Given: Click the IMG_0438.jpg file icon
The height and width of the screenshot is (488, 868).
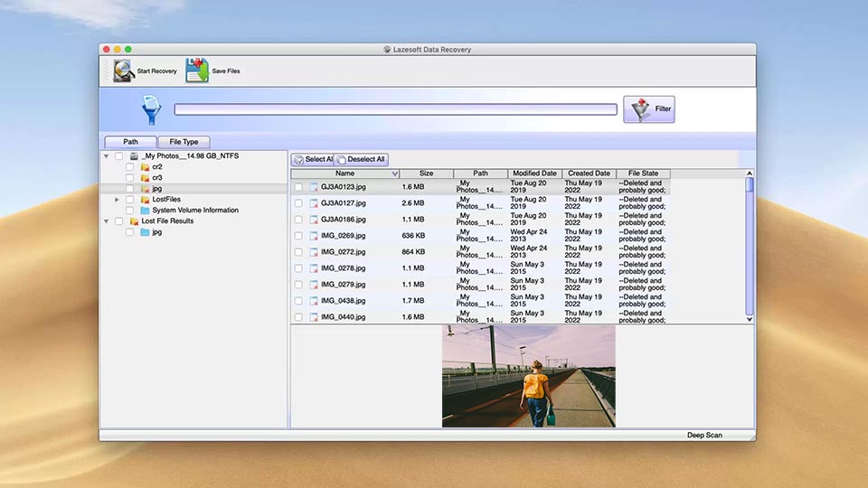Looking at the screenshot, I should tap(314, 301).
